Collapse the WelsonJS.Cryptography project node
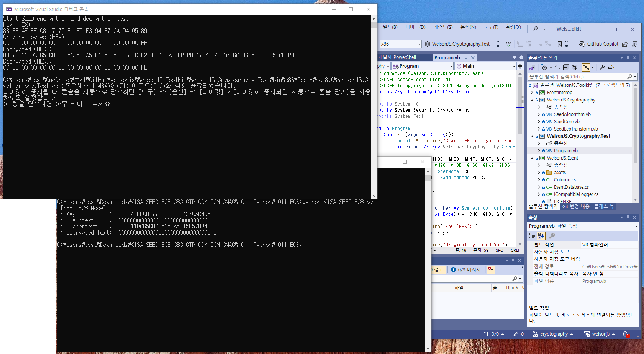The width and height of the screenshot is (644, 354). (532, 100)
